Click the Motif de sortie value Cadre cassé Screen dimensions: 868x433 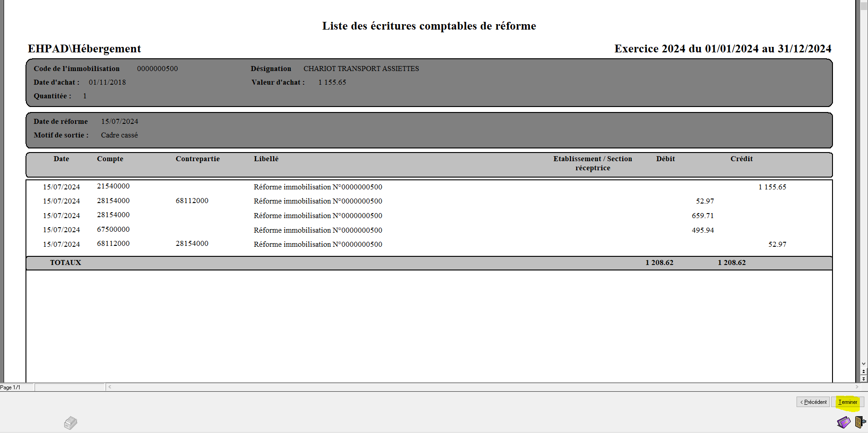point(119,135)
